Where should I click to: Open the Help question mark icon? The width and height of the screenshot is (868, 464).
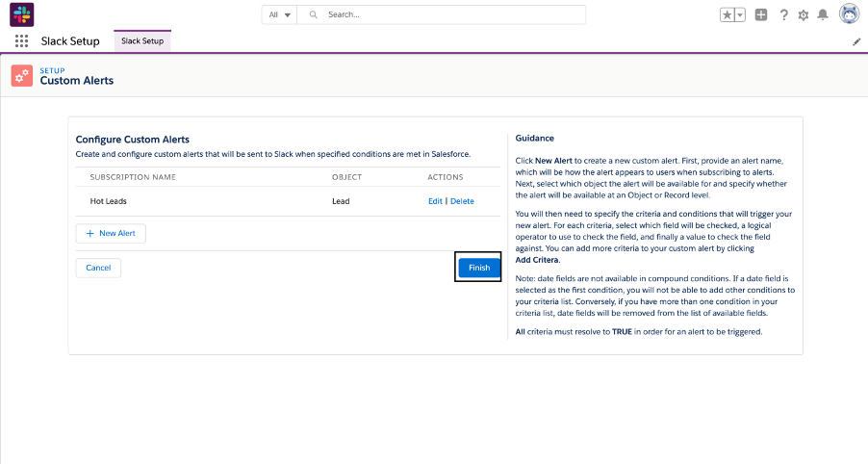tap(784, 15)
